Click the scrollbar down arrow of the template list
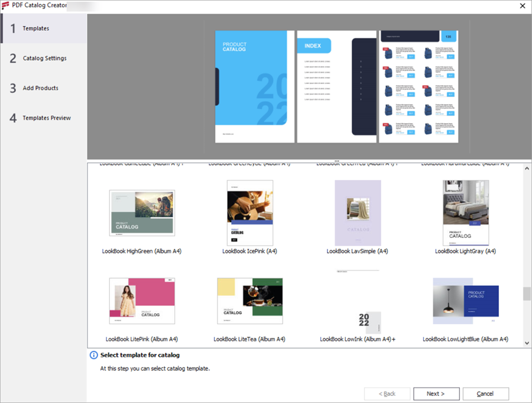The width and height of the screenshot is (532, 403). pyautogui.click(x=528, y=341)
